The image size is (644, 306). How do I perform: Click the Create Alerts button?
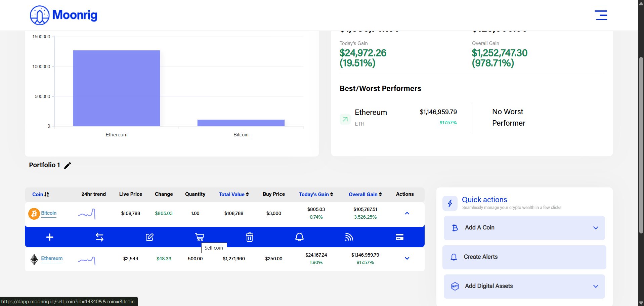524,257
